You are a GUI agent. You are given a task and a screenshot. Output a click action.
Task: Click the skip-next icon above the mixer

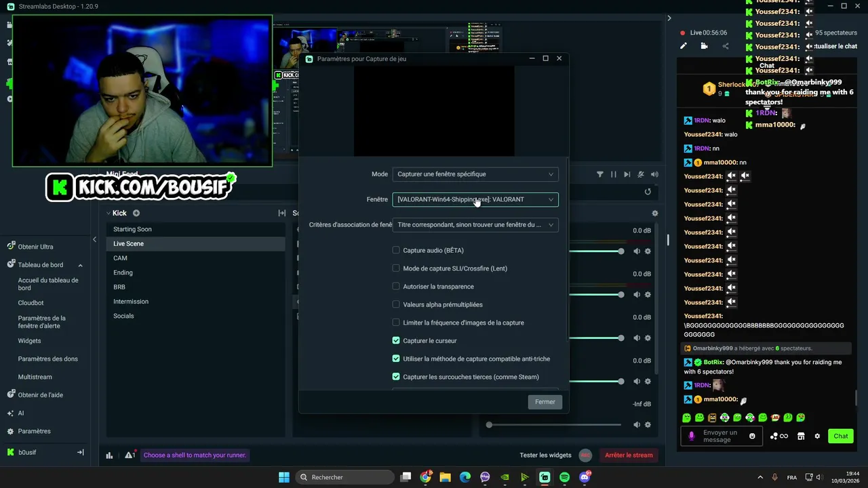[x=627, y=174]
